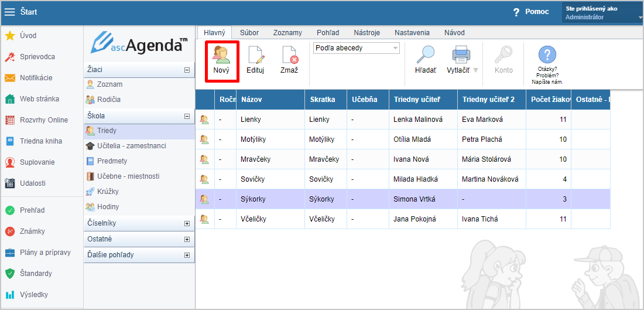Click the Pomoc question mark icon
The image size is (644, 310).
[x=517, y=12]
